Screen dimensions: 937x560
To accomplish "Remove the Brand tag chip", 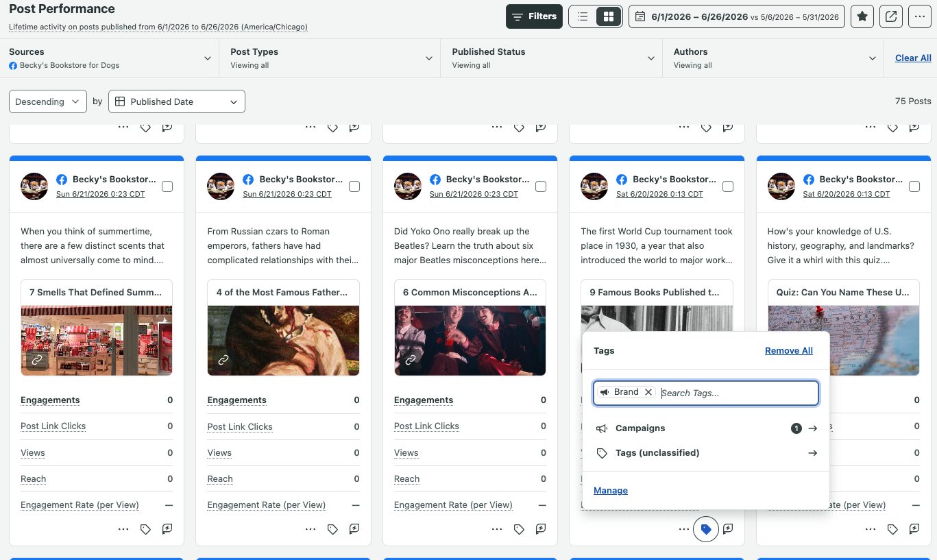I will 648,392.
